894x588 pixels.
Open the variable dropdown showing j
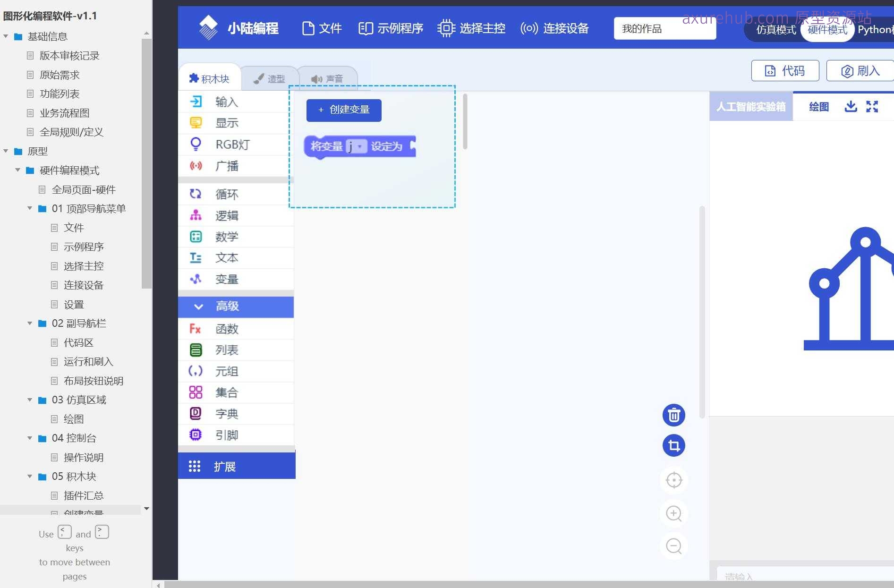click(x=358, y=147)
